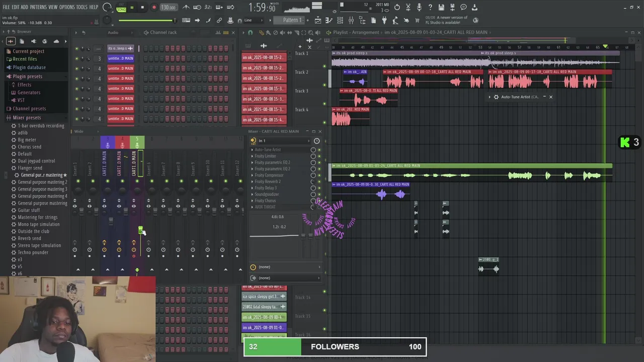The image size is (644, 362).
Task: Click the wait for input icon
Action: click(x=197, y=7)
